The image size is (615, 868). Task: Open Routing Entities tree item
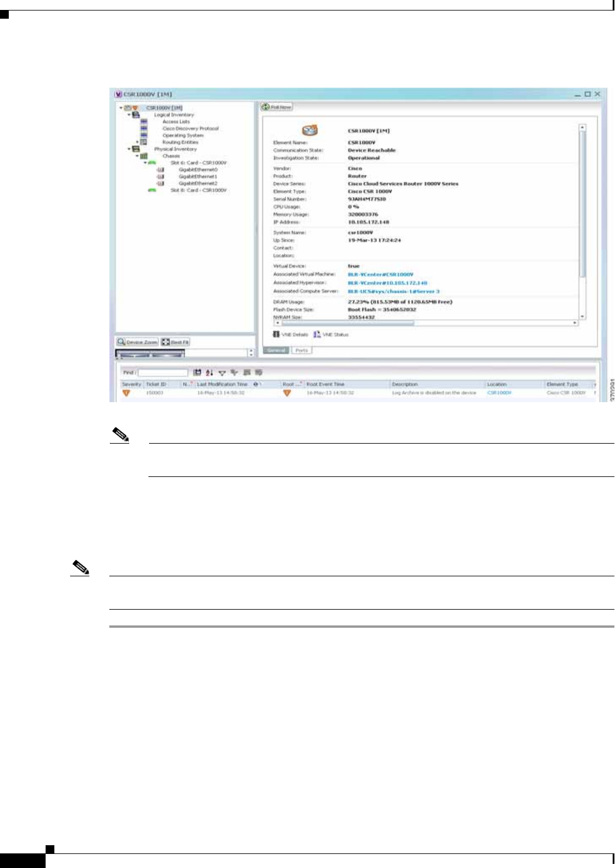point(180,142)
